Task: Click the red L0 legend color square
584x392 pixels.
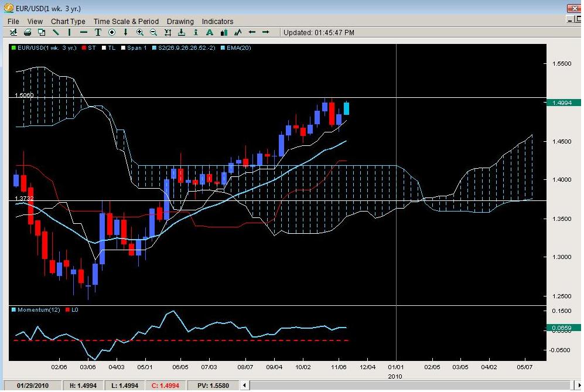Action: pos(67,309)
